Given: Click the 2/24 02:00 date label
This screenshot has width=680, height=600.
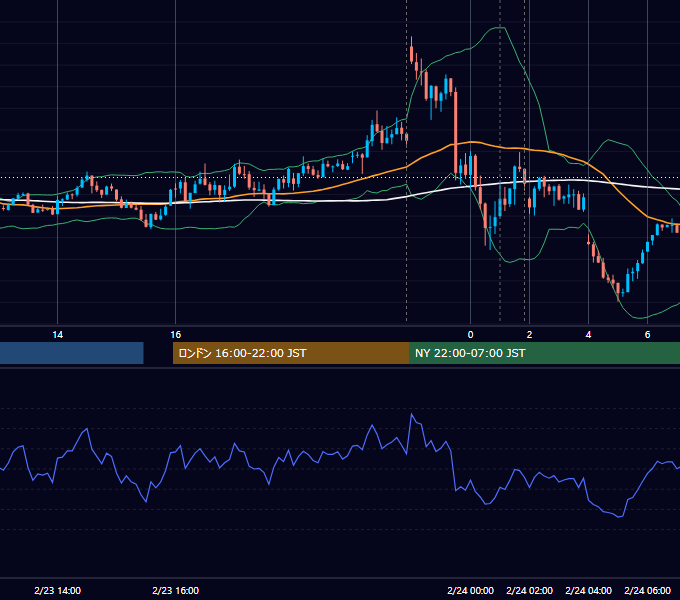Looking at the screenshot, I should coord(529,590).
